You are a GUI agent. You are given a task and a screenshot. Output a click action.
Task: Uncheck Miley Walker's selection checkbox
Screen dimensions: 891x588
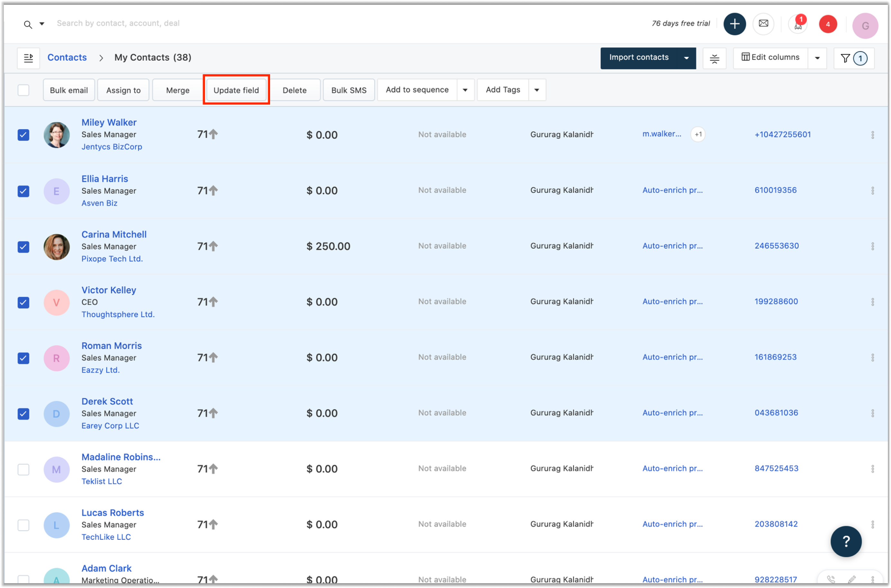tap(23, 135)
